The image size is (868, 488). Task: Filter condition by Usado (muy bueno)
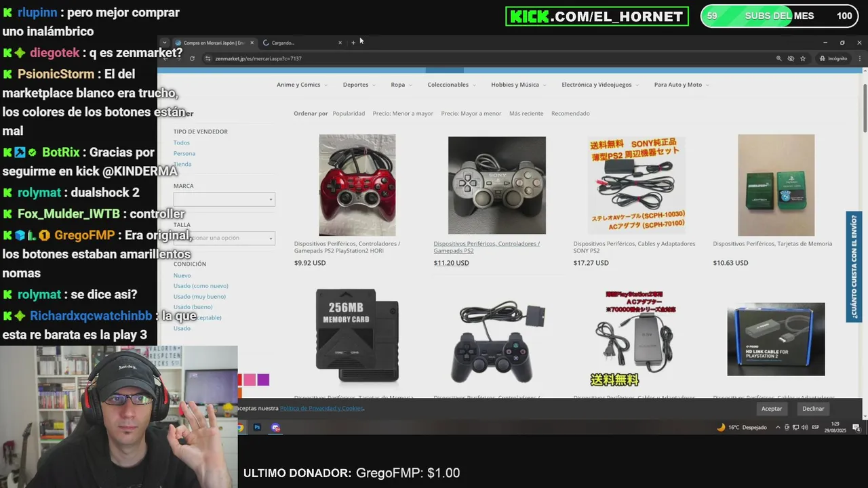pos(199,296)
